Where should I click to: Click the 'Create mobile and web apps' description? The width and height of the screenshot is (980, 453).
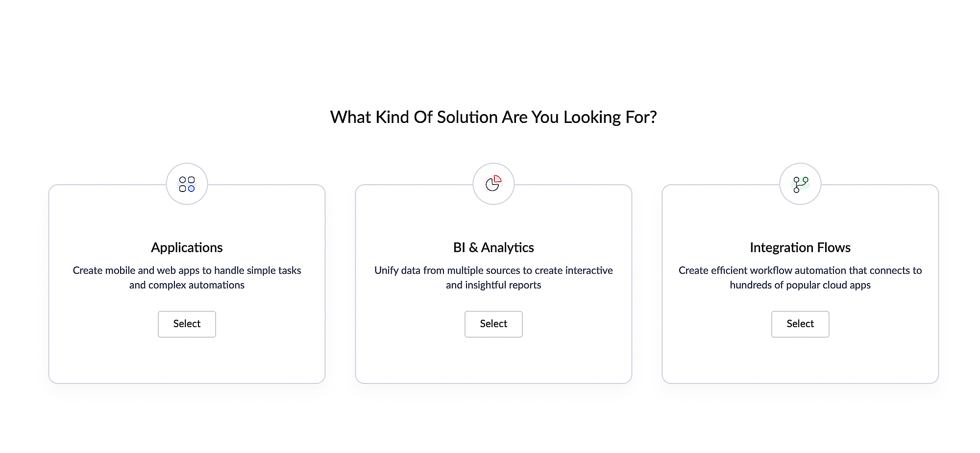187,270
